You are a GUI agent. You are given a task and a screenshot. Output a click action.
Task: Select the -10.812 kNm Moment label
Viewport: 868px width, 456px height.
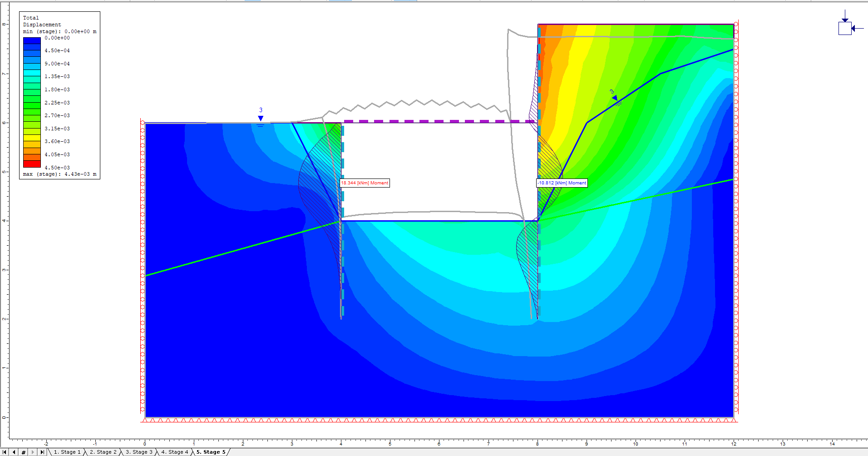point(562,183)
